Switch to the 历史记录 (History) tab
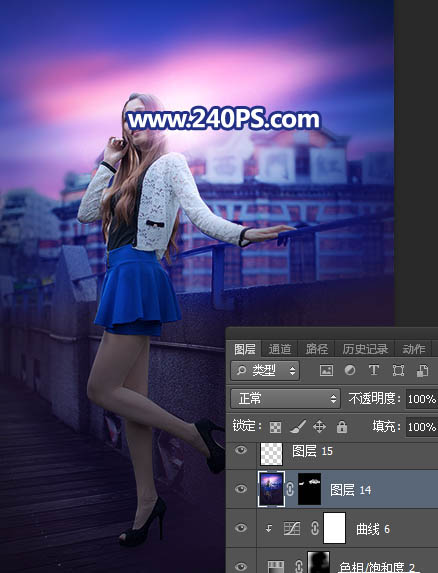Viewport: 438px width, 573px height. (365, 349)
